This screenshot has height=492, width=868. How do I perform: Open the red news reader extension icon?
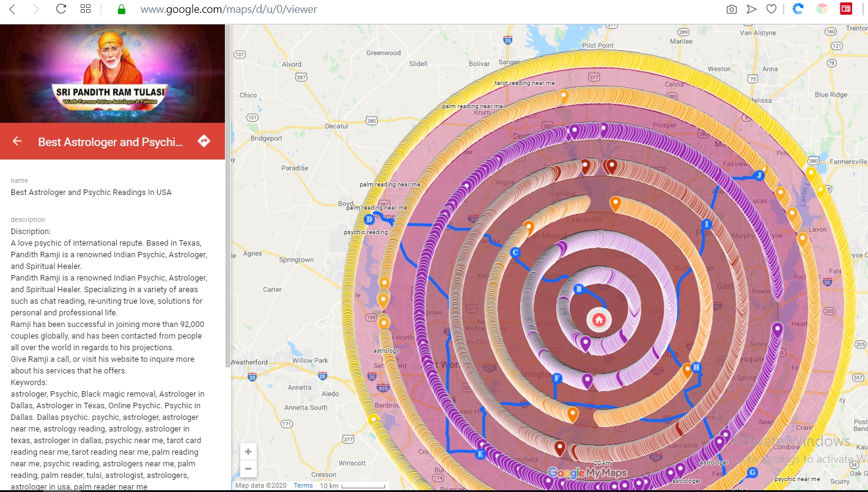tap(846, 9)
